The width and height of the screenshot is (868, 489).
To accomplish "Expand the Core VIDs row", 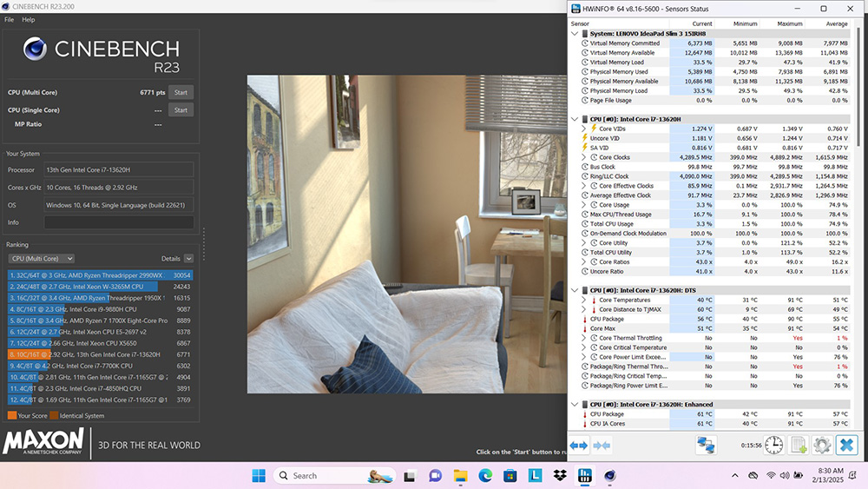I will (x=583, y=129).
